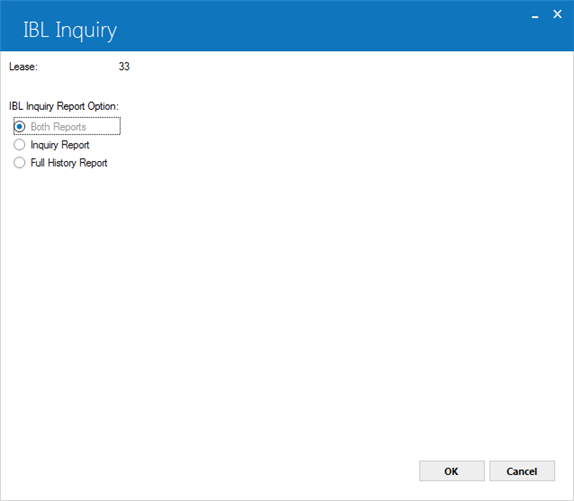The width and height of the screenshot is (574, 501).
Task: Click the IBL Inquiry Report Option label
Action: tap(64, 106)
